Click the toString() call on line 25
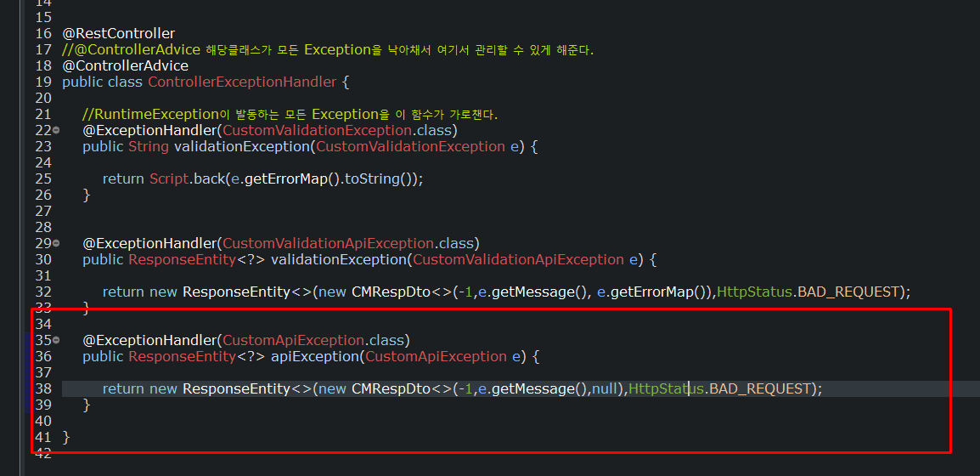 tap(380, 178)
